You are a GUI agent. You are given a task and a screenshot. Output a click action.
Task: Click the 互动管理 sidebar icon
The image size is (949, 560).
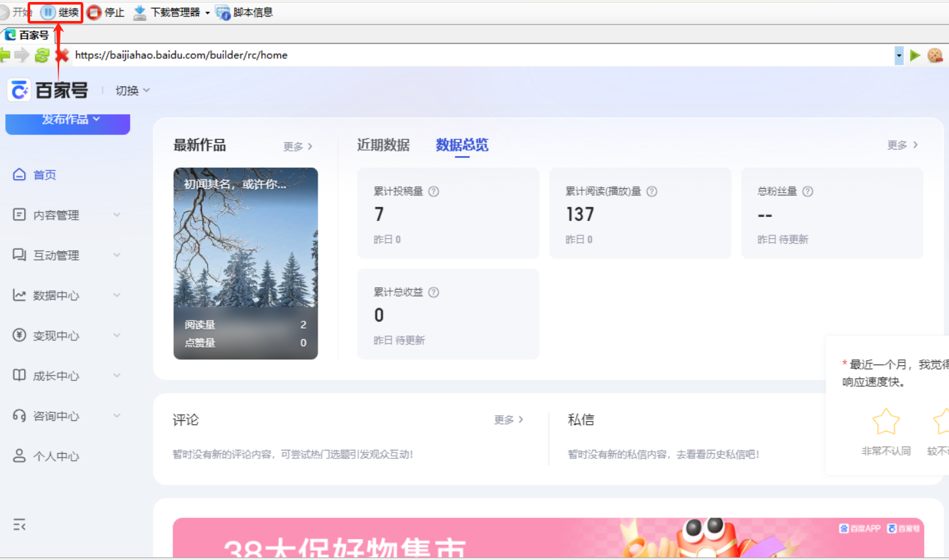click(x=19, y=254)
